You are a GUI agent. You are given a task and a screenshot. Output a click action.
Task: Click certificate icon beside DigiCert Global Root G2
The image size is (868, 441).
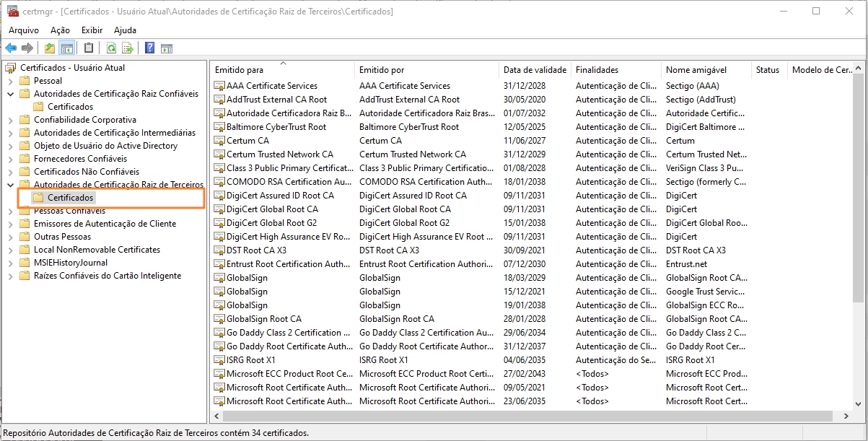pos(219,223)
